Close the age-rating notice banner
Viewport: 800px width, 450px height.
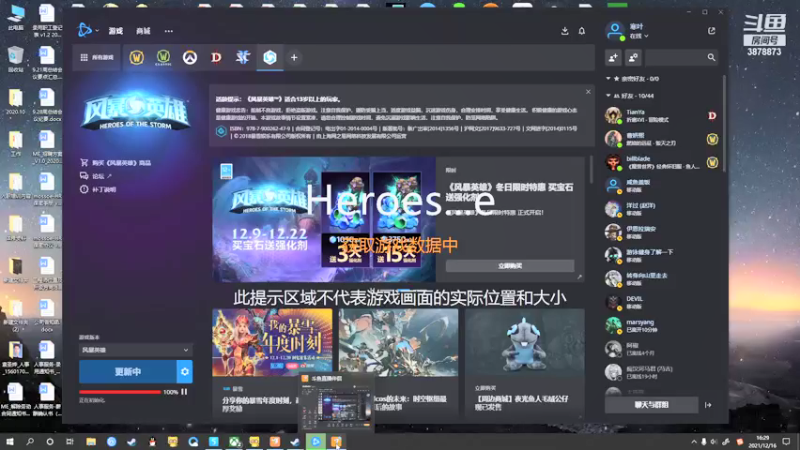588,92
